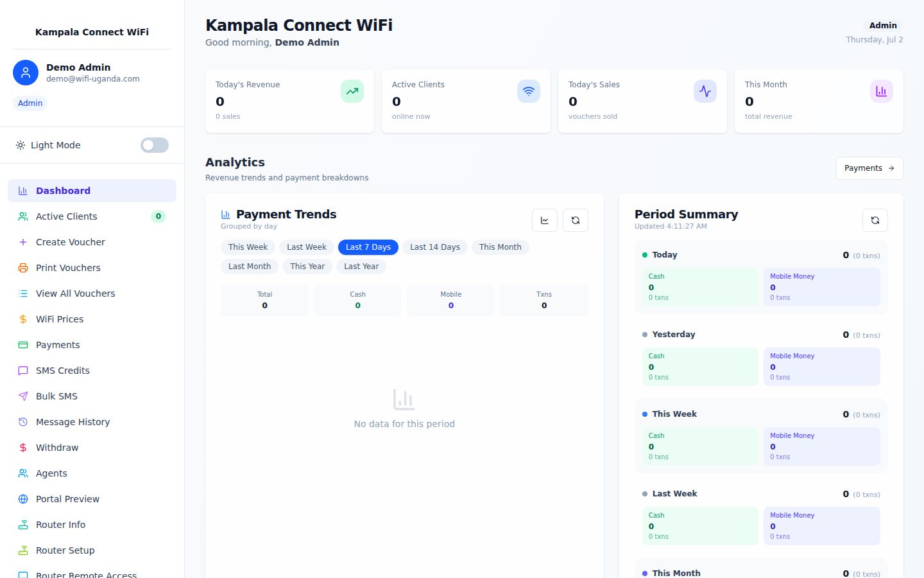Click the Last Week Cash summary tile
Viewport: 924px width, 578px height.
(700, 526)
